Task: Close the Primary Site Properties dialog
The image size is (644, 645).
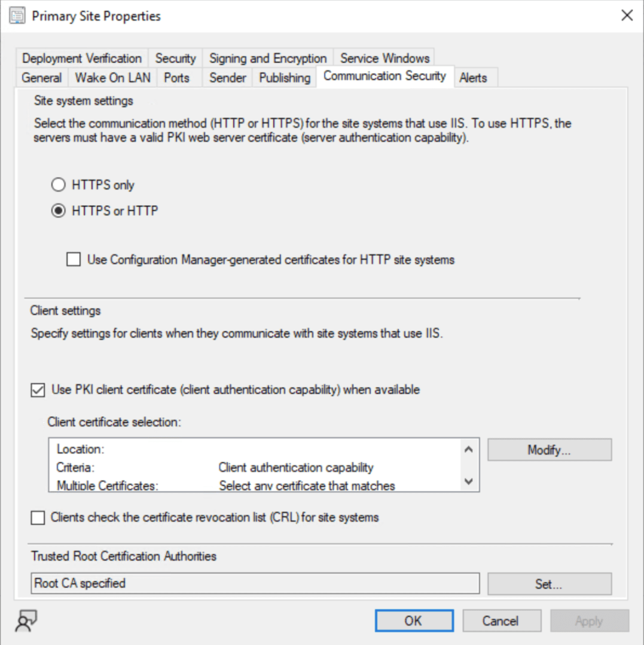Action: pos(627,16)
